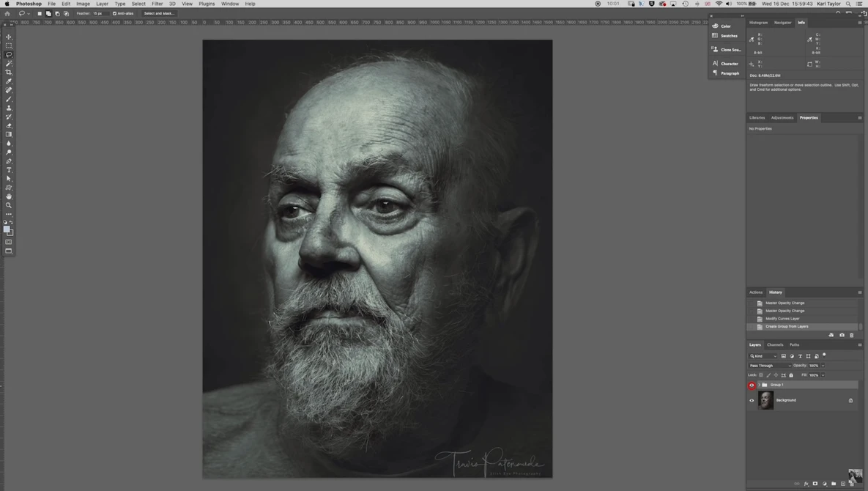The image size is (868, 491).
Task: Create new snapshot in History panel
Action: tap(842, 335)
